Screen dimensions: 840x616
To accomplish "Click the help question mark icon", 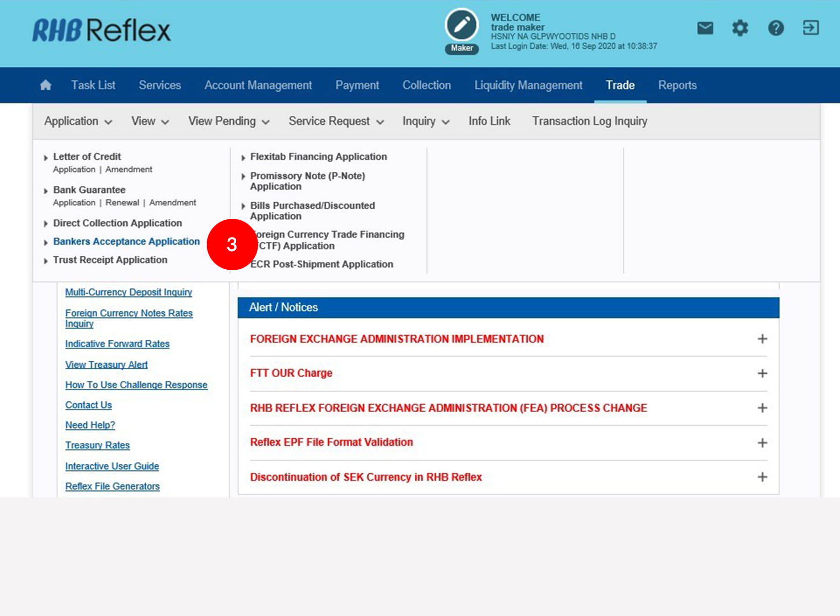I will click(776, 28).
